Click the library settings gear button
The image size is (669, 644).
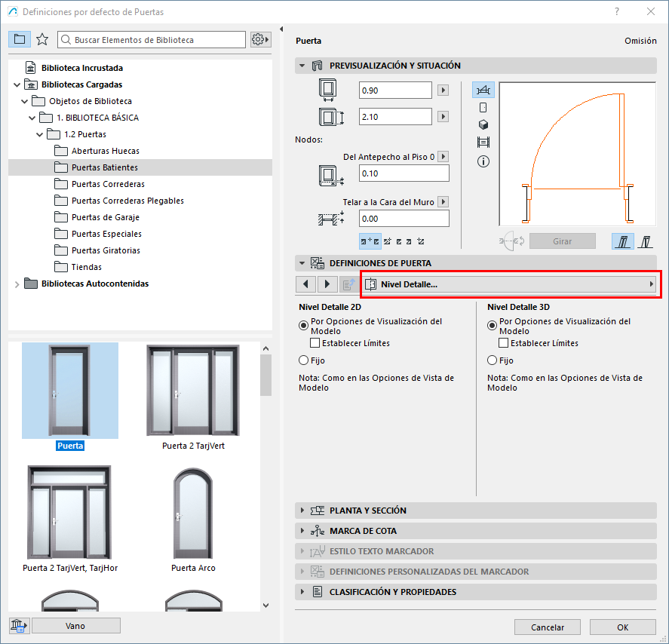(260, 39)
